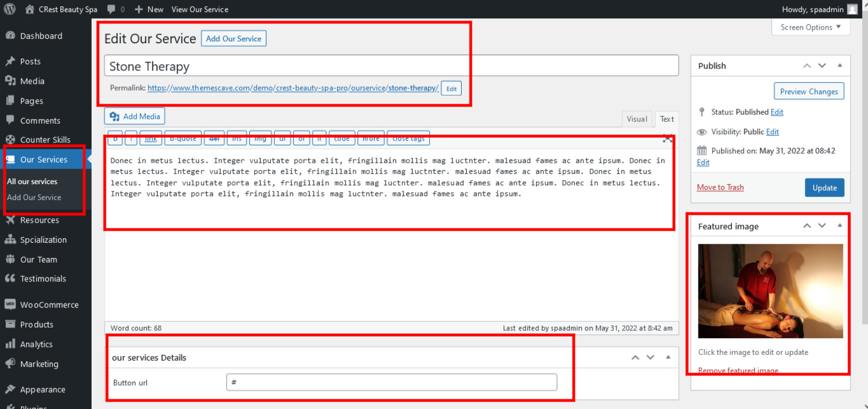Open the Screen Options dropdown

tap(811, 27)
